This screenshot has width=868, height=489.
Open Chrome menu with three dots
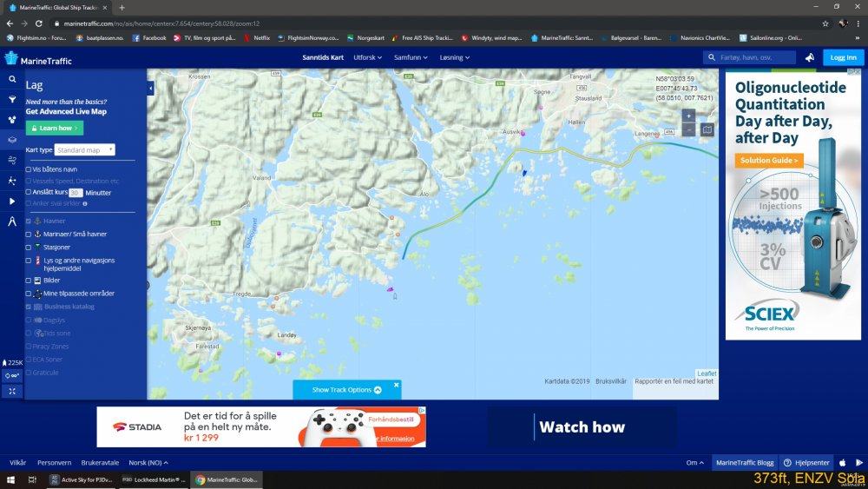click(858, 23)
